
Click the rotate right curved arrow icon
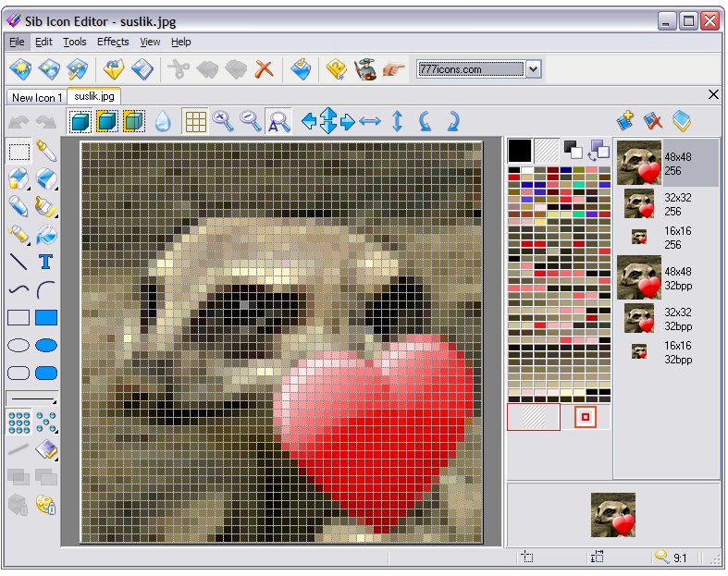pos(452,122)
